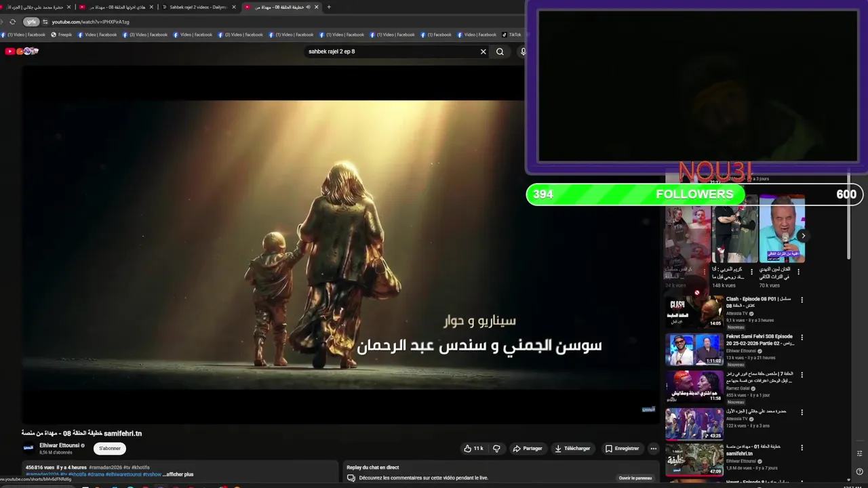Reload the page with the refresh icon
The height and width of the screenshot is (488, 868).
12,22
